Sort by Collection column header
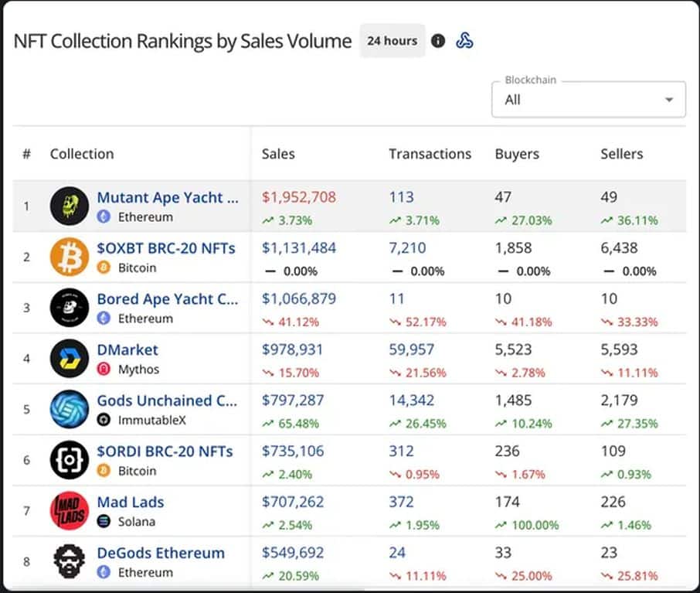This screenshot has width=700, height=593. coord(82,154)
